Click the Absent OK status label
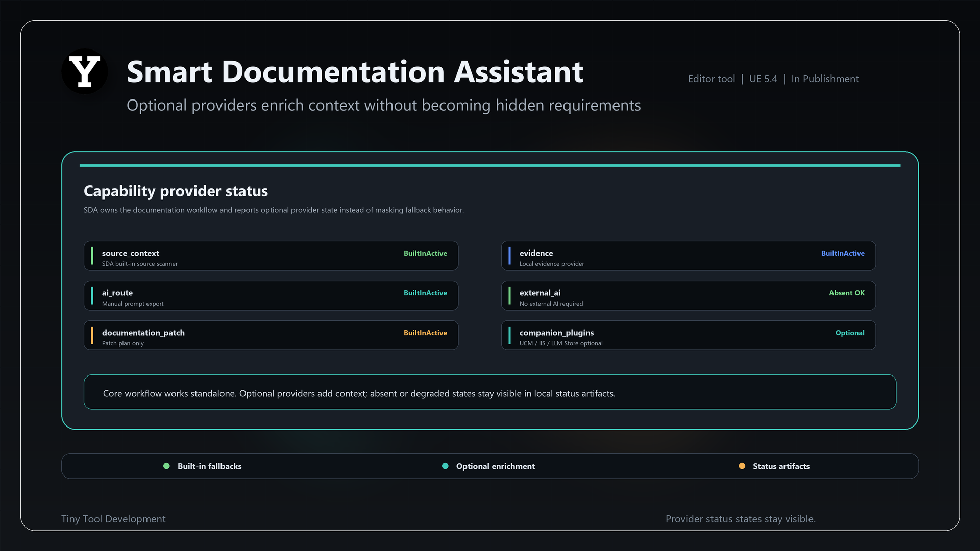 pos(847,293)
